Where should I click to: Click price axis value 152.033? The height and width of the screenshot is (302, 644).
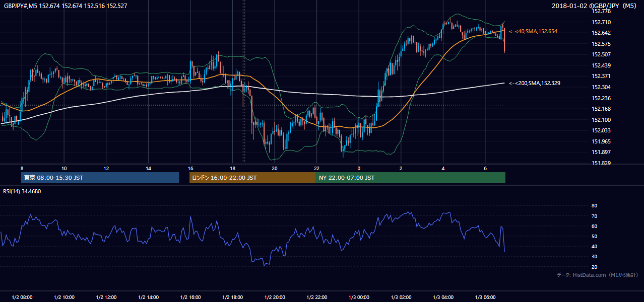pyautogui.click(x=601, y=130)
